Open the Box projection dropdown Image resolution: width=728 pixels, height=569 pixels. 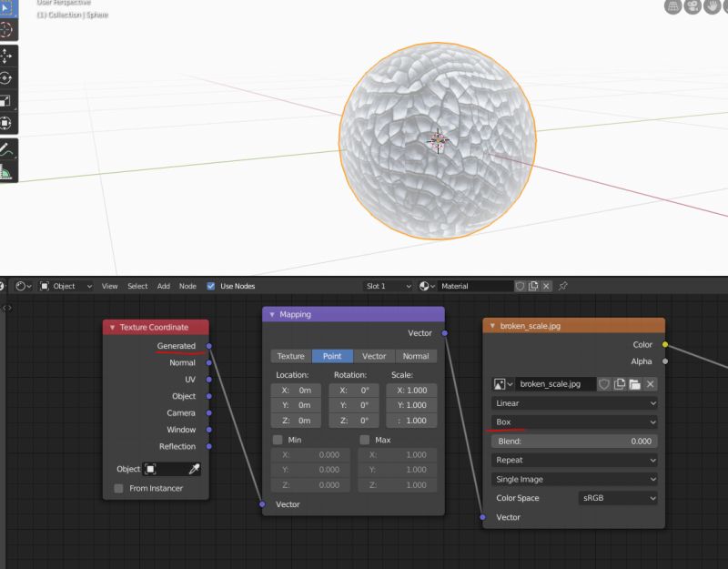[574, 422]
